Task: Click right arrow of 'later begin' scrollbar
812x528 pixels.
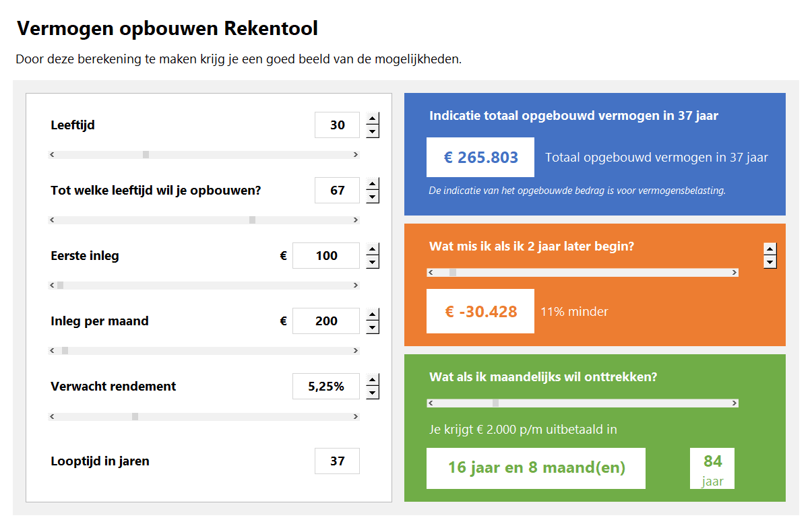Action: 735,273
